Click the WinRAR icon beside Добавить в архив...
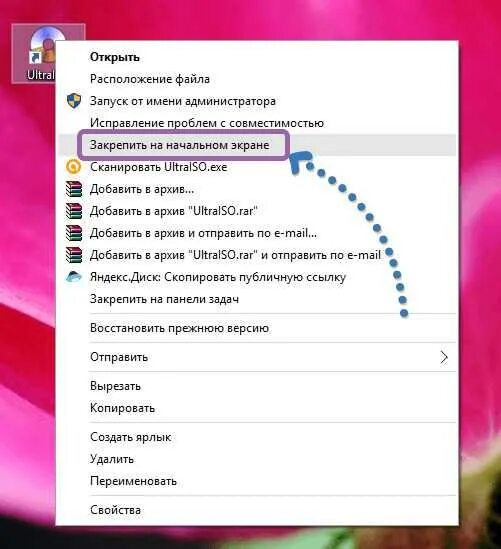The height and width of the screenshot is (549, 501). pyautogui.click(x=74, y=189)
